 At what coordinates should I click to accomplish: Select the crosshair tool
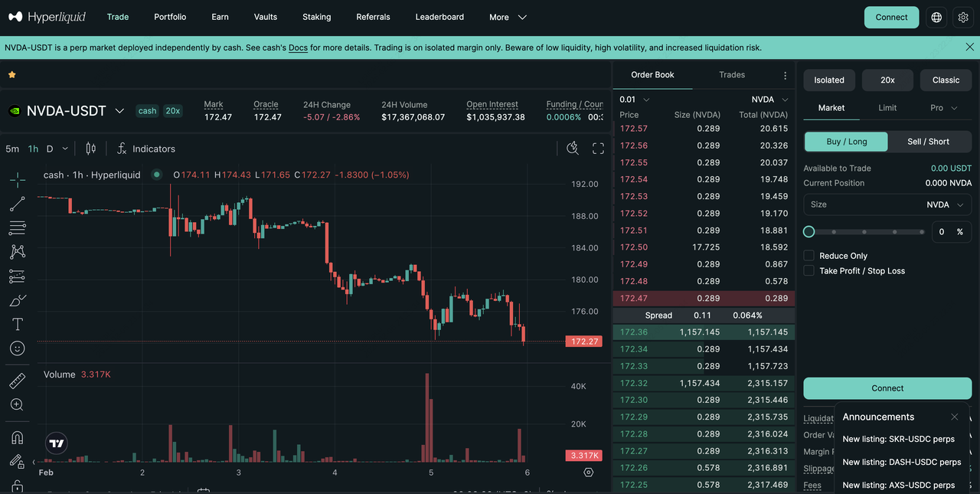(16, 179)
